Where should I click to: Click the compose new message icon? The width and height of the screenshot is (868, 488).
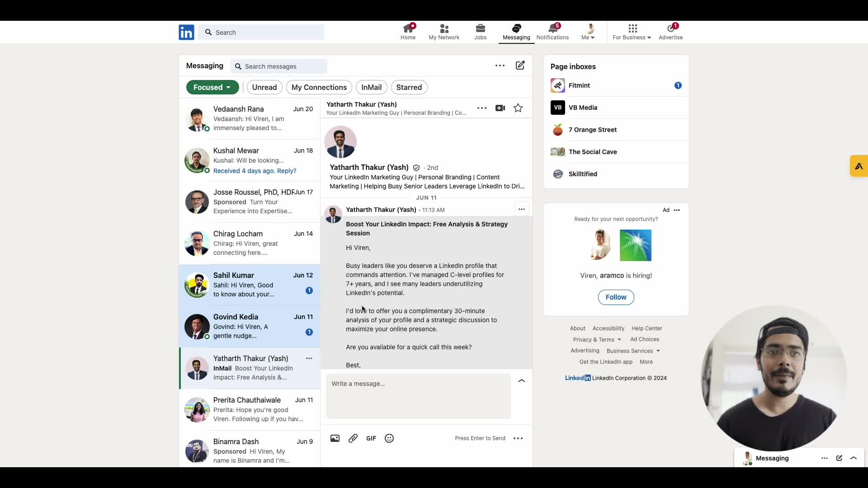tap(520, 66)
